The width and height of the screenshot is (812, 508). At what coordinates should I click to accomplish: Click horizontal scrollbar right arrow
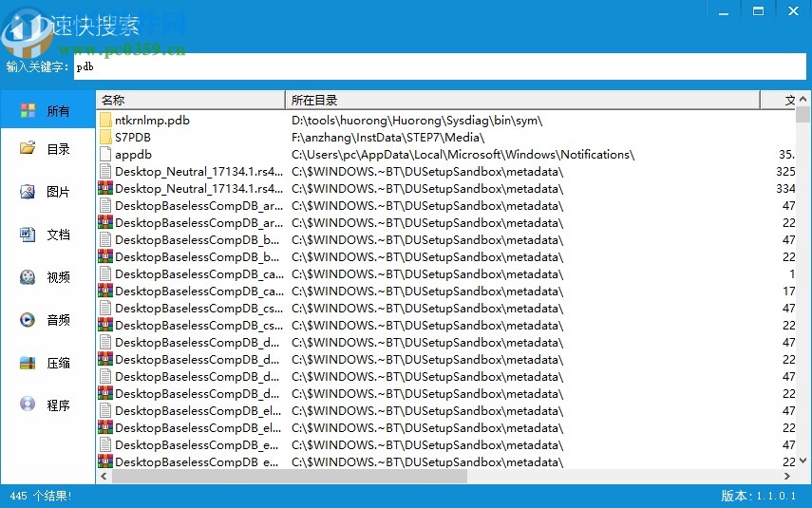[x=787, y=476]
